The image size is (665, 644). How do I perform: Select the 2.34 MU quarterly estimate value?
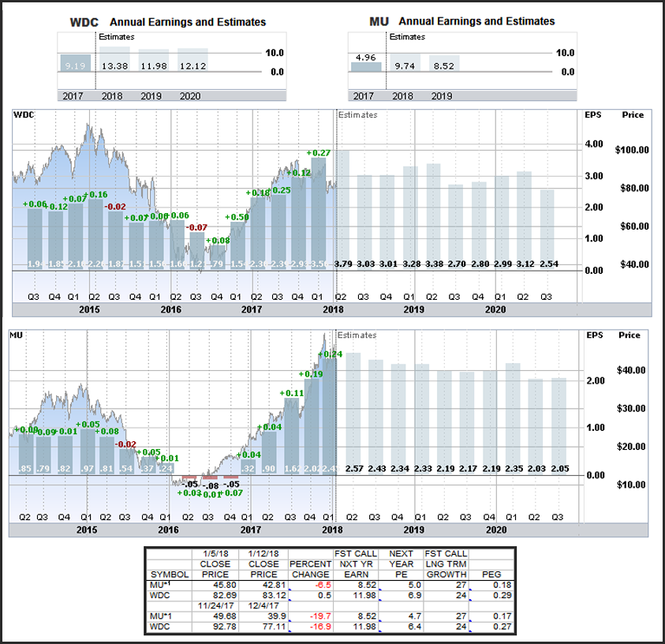coord(399,469)
